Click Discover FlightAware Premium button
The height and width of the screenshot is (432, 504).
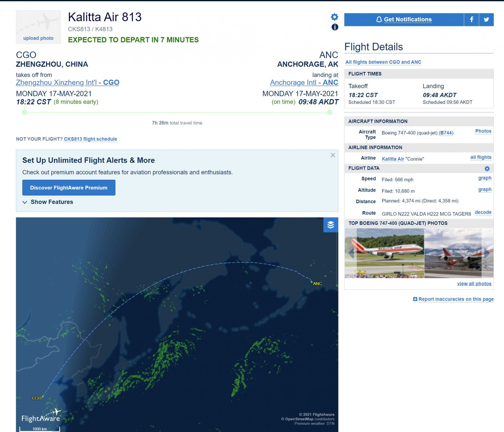[x=69, y=188]
